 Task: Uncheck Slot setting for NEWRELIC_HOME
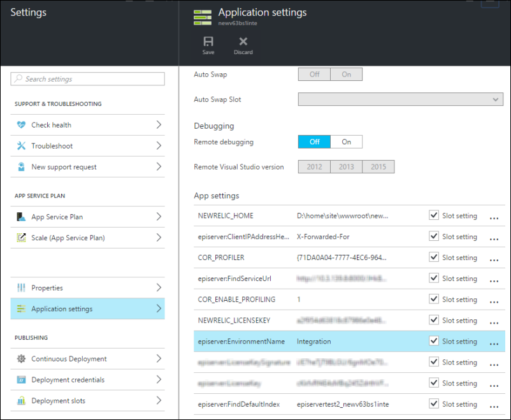pos(434,215)
